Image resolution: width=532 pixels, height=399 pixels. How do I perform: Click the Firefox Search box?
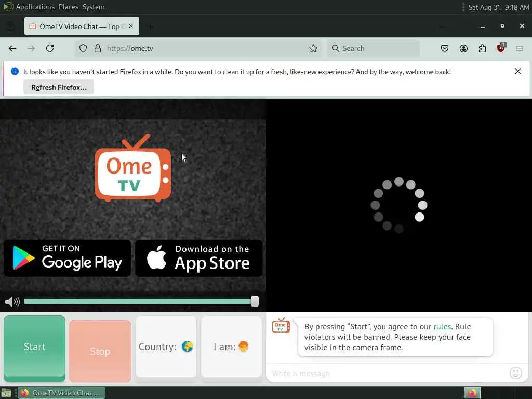374,48
